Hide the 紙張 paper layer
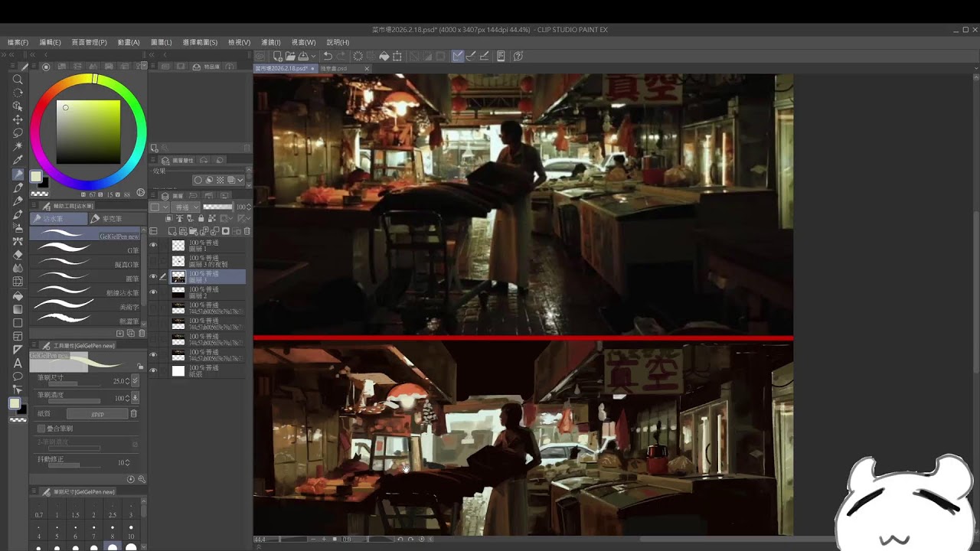 [x=153, y=370]
